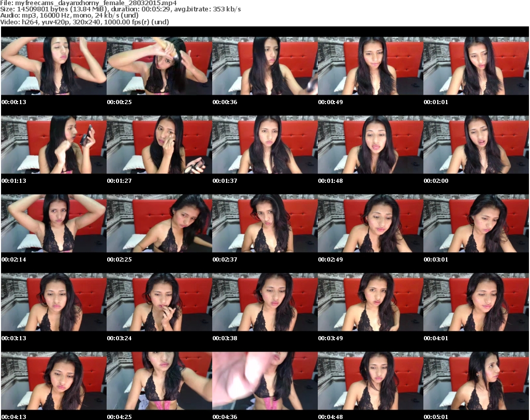The height and width of the screenshot is (420, 530).
Task: Click the file name line in the header
Action: (88, 3)
